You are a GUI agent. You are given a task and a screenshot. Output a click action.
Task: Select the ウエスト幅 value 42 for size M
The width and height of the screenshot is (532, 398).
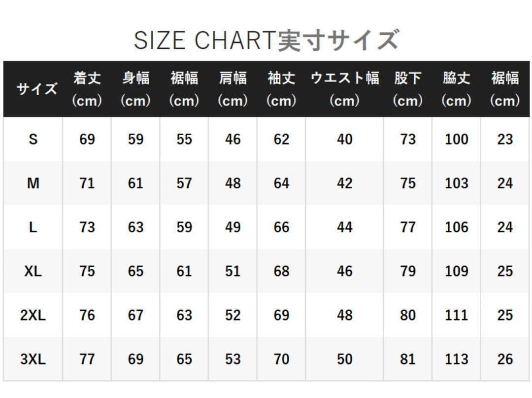[344, 183]
